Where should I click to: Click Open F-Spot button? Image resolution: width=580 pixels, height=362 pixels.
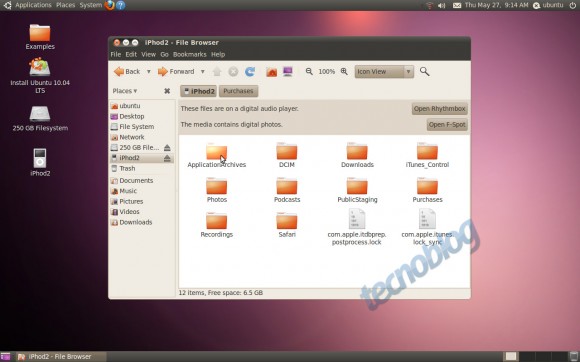tap(447, 125)
